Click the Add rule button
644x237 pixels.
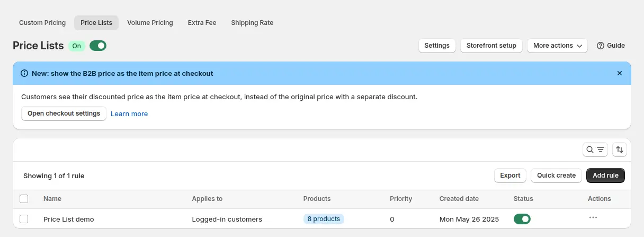(605, 175)
